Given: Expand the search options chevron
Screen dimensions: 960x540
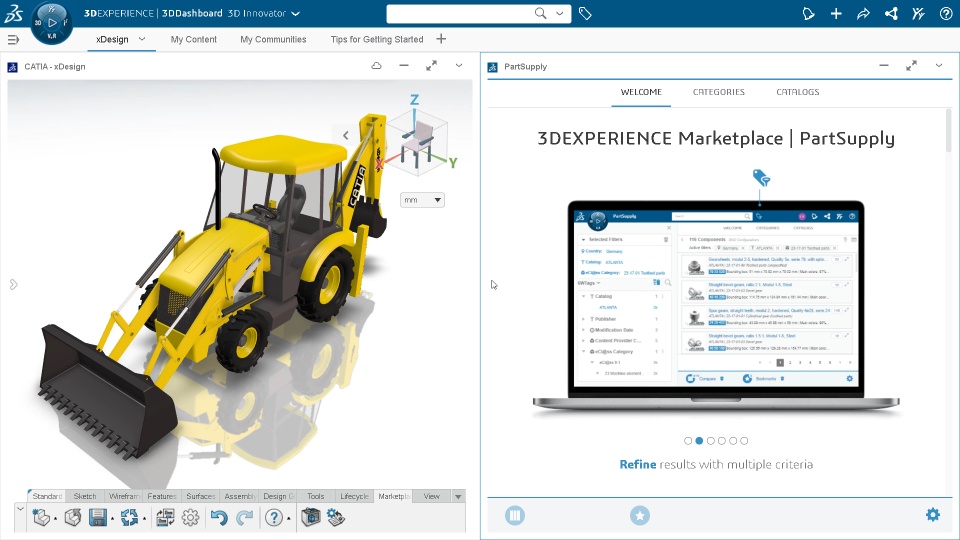Looking at the screenshot, I should [560, 13].
